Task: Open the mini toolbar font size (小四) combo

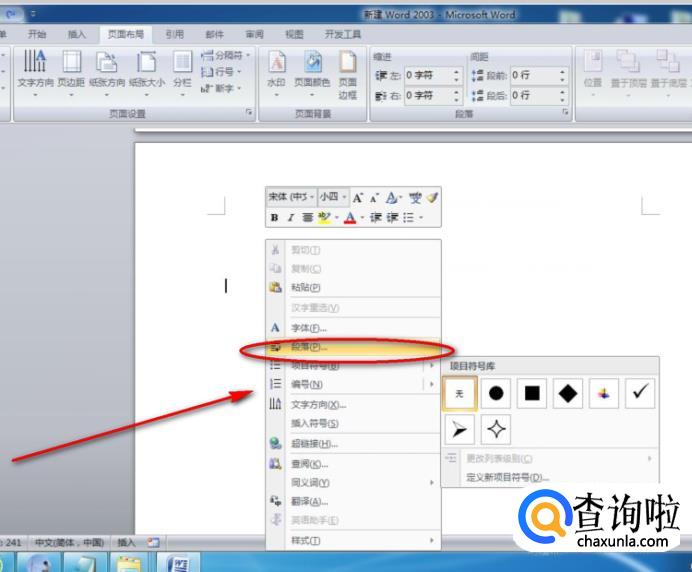Action: pos(333,197)
